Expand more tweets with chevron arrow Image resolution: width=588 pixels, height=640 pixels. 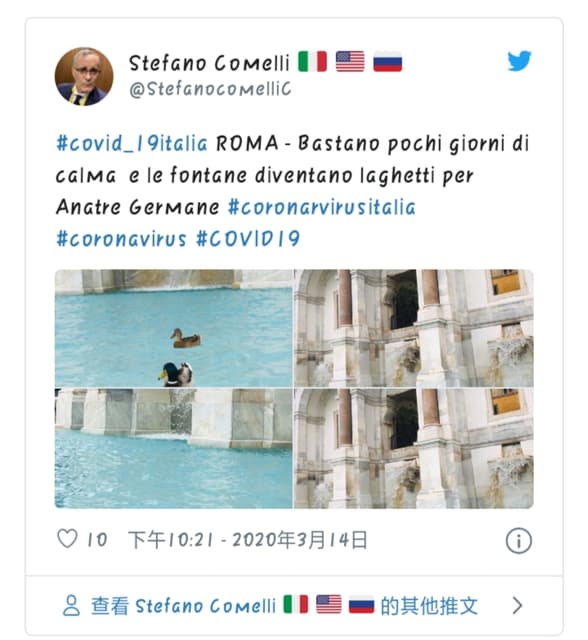(517, 605)
